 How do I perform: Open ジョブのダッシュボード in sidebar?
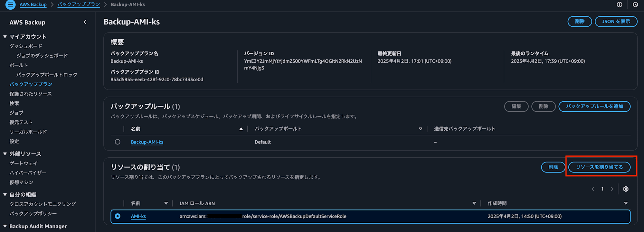42,56
